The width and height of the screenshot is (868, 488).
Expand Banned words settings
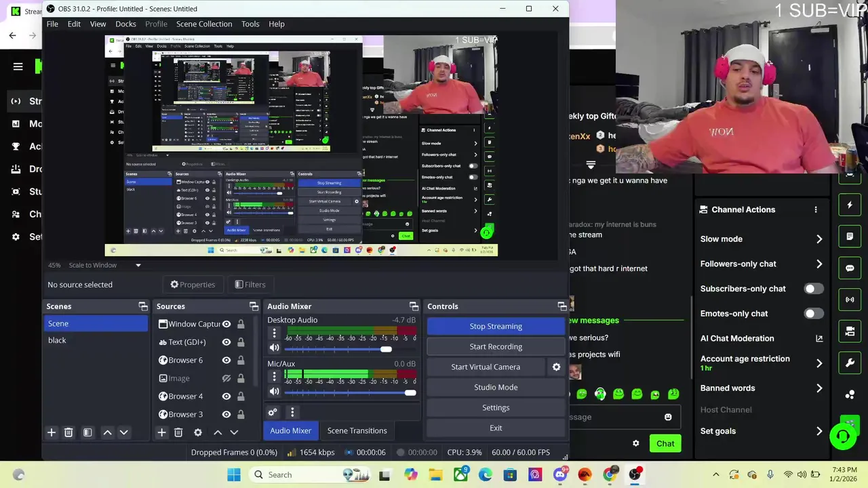pyautogui.click(x=819, y=388)
